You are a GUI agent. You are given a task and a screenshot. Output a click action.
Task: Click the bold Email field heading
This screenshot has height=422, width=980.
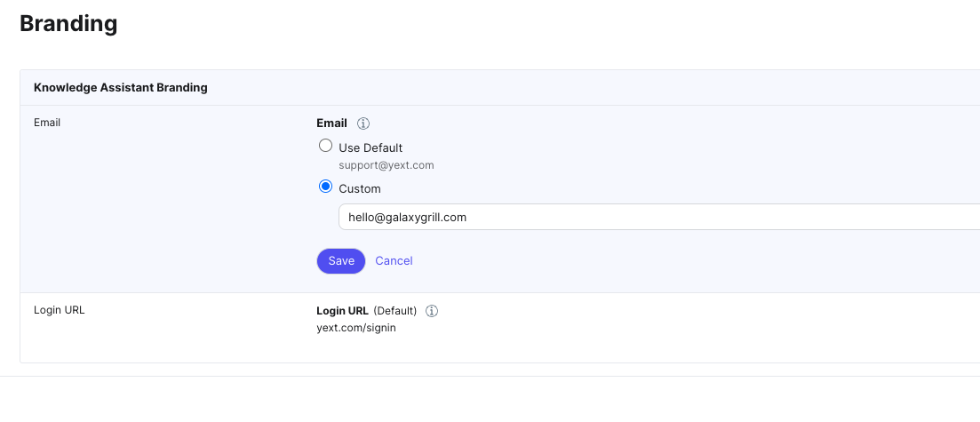coord(331,123)
